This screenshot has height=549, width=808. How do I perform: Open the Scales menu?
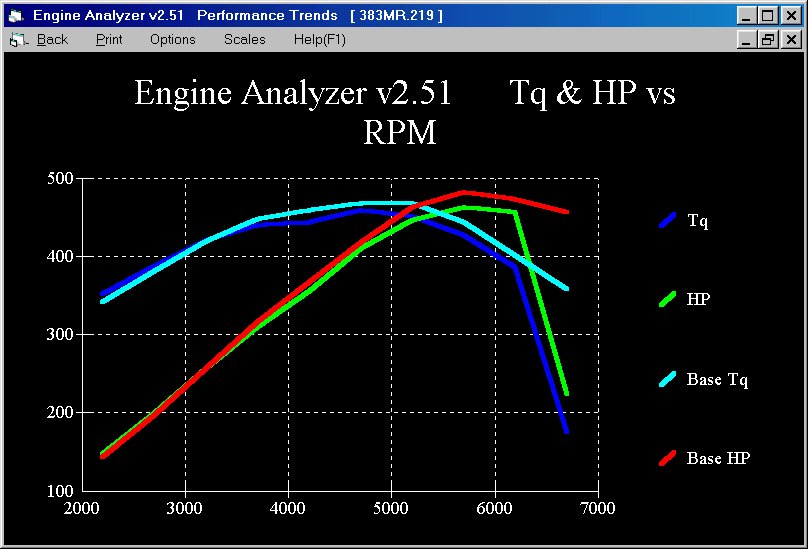coord(245,40)
